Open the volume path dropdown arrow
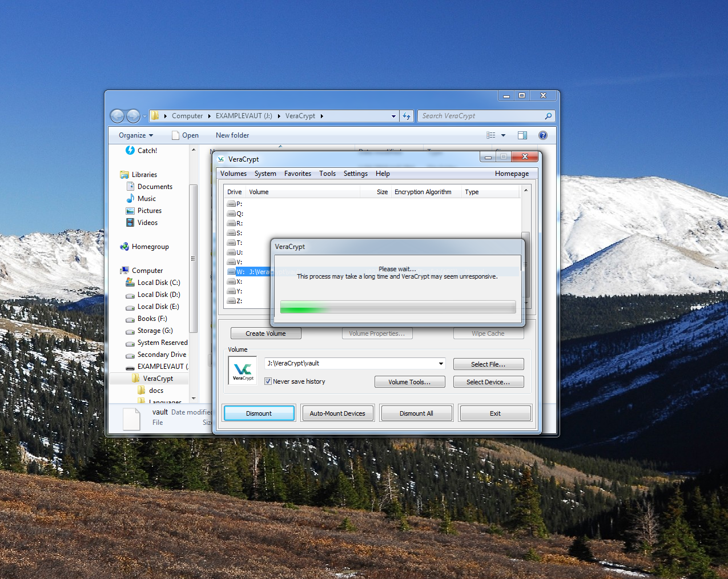 click(441, 364)
